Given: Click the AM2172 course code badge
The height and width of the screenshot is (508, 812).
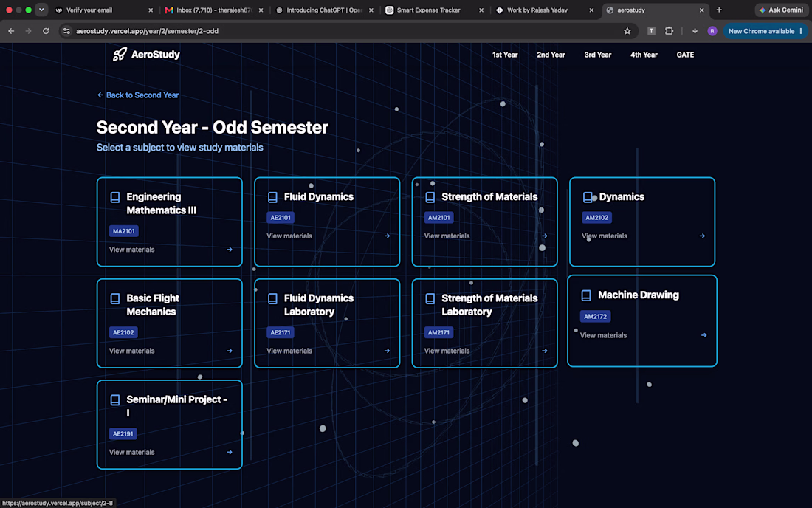Looking at the screenshot, I should pyautogui.click(x=595, y=317).
